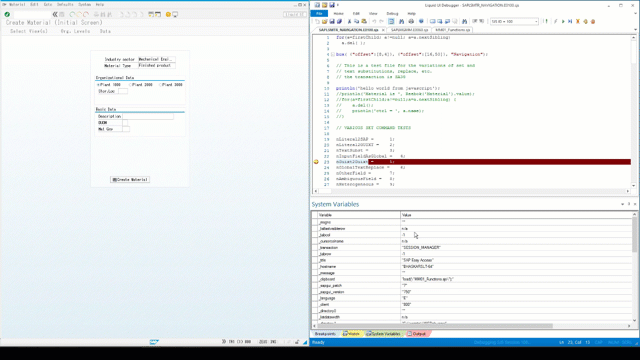Click the green Back icon in SAP toolbar
This screenshot has width=640, height=360.
click(x=72, y=14)
